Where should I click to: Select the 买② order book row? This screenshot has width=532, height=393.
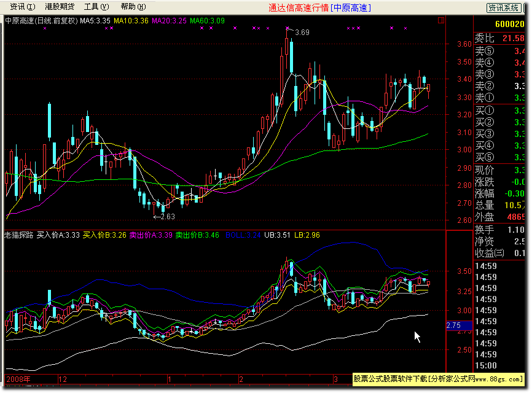tap(499, 122)
